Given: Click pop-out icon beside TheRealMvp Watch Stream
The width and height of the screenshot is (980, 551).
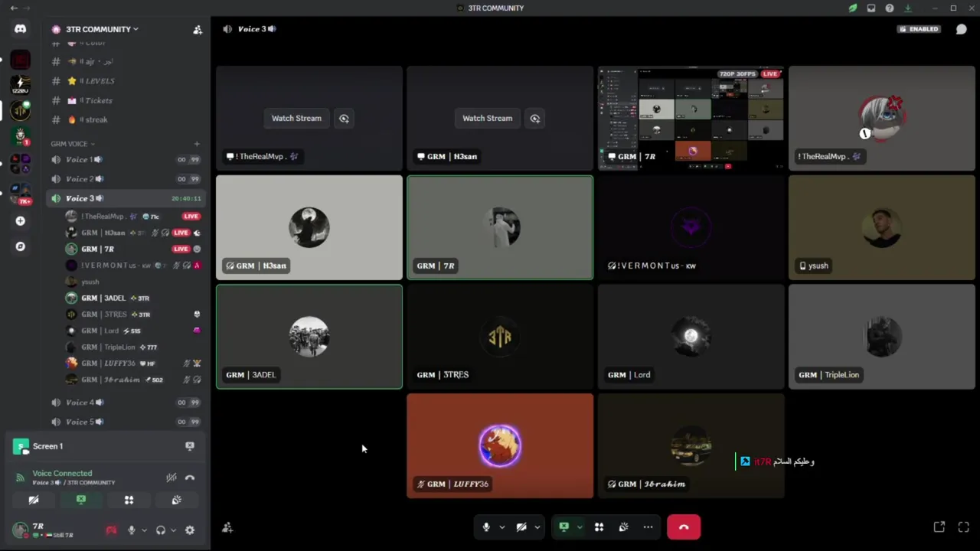Looking at the screenshot, I should [344, 118].
